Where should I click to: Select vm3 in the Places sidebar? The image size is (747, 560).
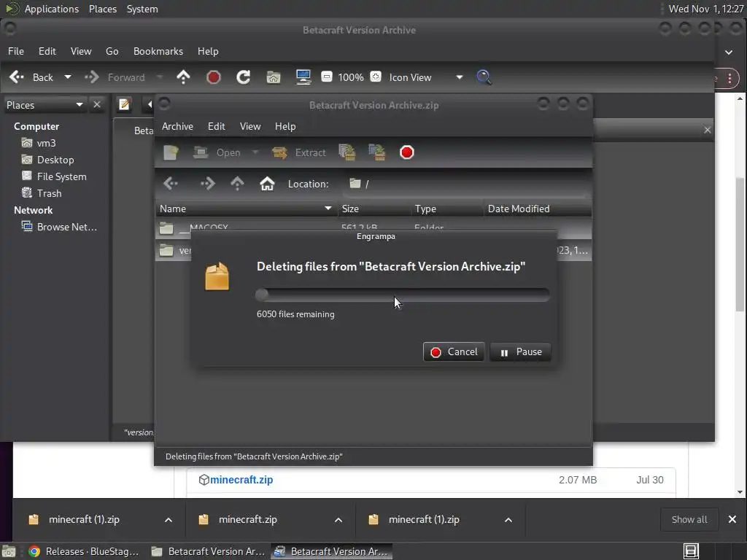(x=46, y=143)
